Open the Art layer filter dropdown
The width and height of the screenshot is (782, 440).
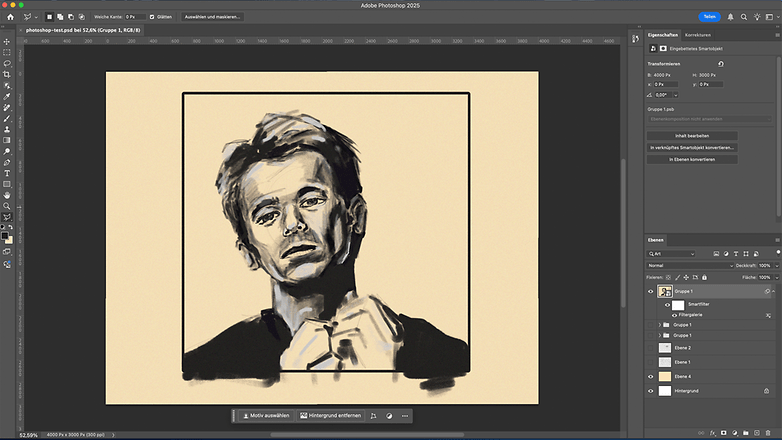coord(671,254)
